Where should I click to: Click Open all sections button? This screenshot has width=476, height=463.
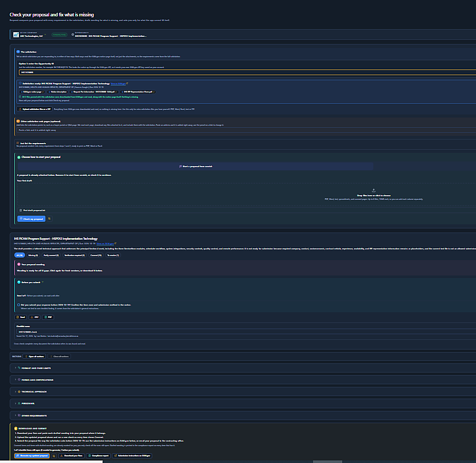tap(34, 356)
